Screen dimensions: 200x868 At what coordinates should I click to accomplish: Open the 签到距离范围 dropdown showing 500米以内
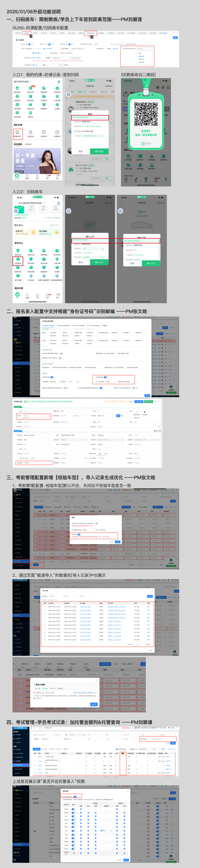pos(144,49)
